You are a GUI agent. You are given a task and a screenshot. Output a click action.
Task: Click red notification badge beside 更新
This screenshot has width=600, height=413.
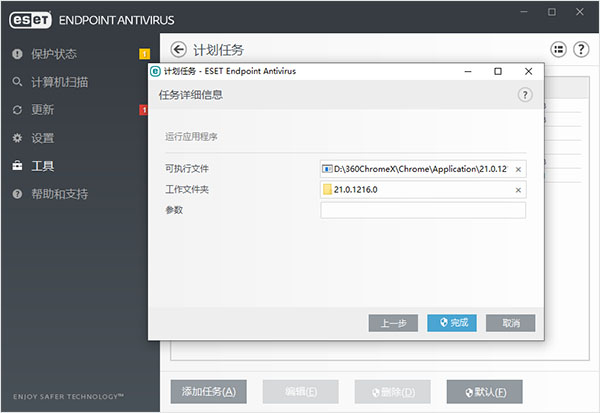point(143,110)
